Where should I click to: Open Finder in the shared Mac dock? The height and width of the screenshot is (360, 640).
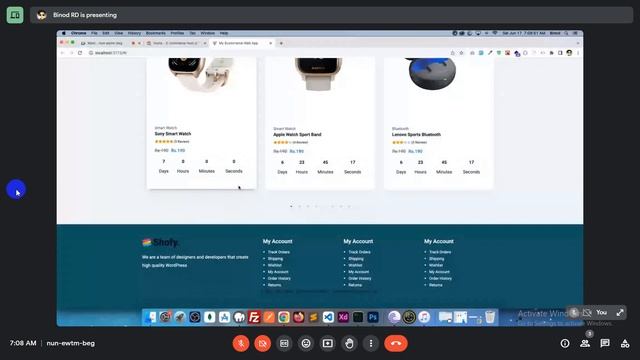coord(150,317)
